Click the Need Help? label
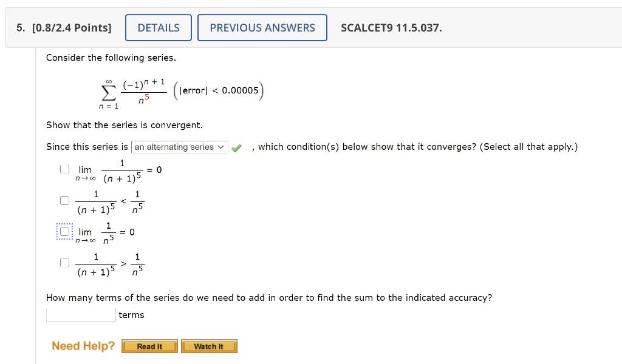622x364 pixels. (83, 346)
